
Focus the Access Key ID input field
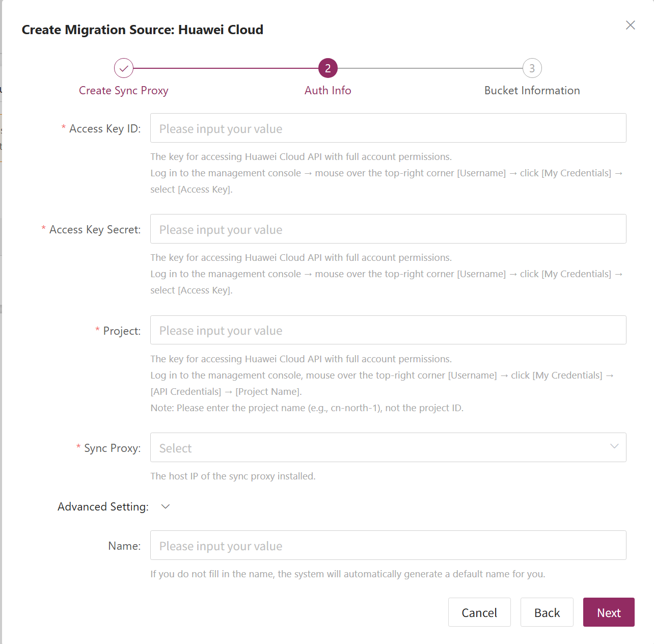(x=388, y=128)
